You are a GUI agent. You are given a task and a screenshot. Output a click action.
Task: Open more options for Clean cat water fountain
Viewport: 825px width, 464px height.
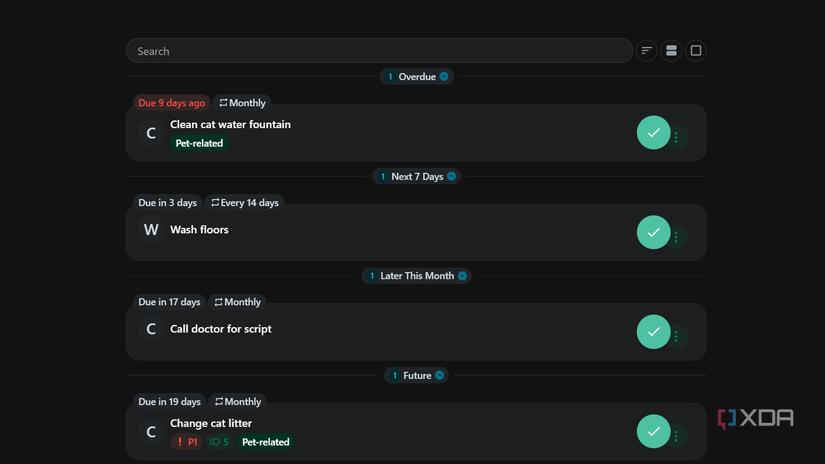[677, 137]
